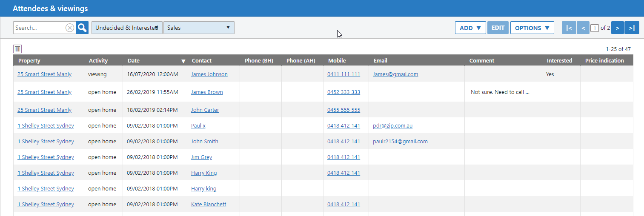Expand the OPTIONS menu
644x216 pixels.
pos(532,28)
